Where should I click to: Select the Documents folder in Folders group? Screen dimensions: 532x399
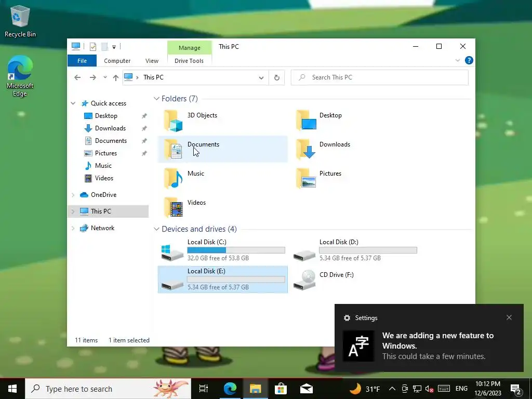pyautogui.click(x=222, y=149)
